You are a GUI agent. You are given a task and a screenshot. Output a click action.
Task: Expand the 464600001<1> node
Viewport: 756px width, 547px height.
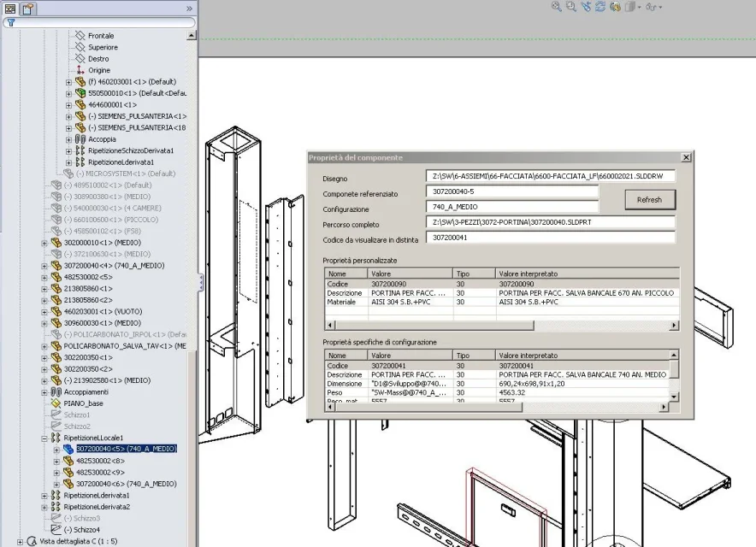[x=68, y=105]
